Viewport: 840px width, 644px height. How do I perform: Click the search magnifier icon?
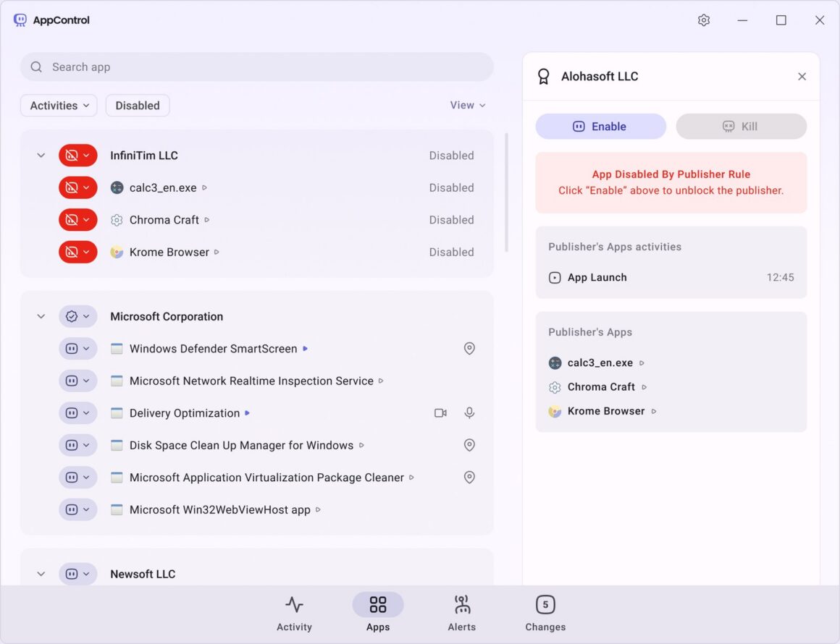point(36,67)
